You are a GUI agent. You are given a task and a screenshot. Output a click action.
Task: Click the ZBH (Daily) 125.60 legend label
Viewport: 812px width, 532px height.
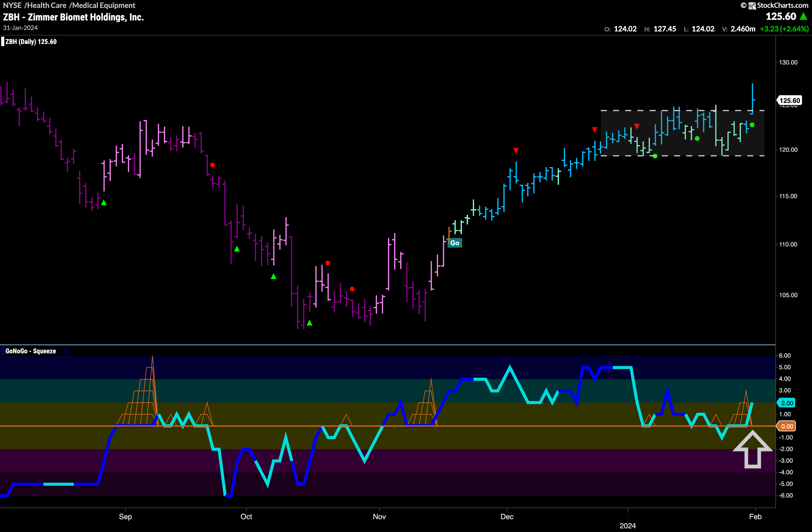click(x=31, y=42)
